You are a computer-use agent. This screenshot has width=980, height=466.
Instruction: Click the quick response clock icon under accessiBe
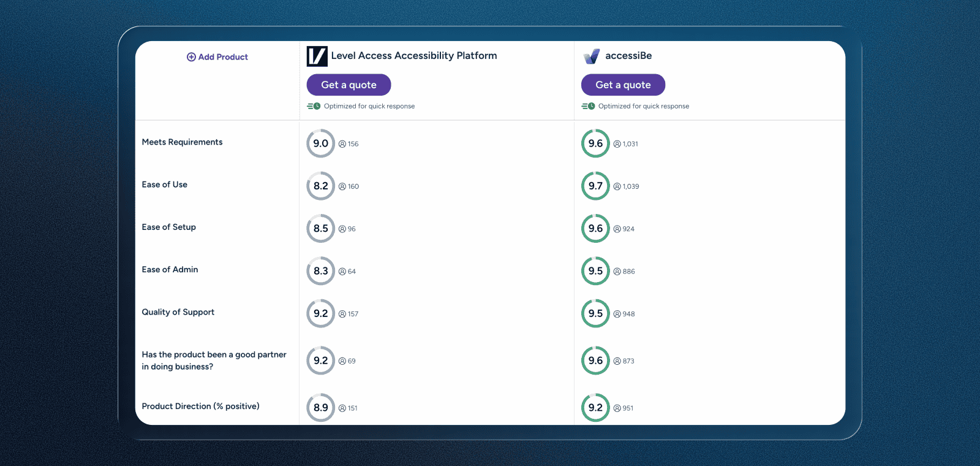pos(587,105)
